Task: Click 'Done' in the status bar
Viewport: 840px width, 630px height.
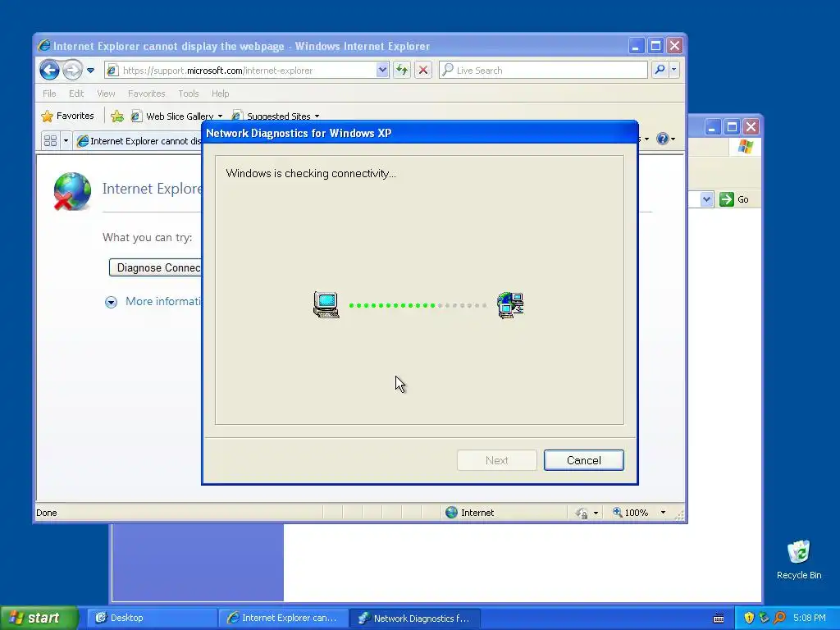Action: [x=47, y=513]
